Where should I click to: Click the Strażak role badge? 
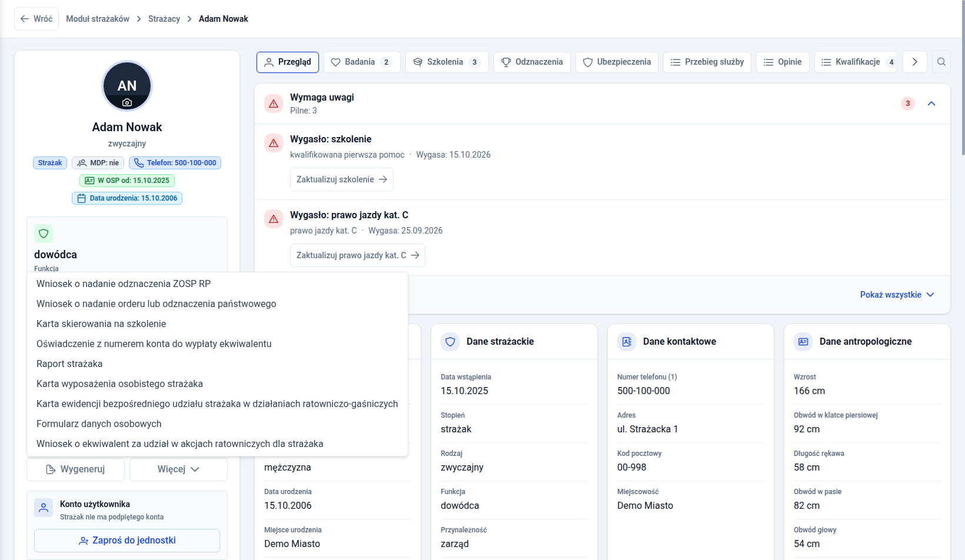(x=50, y=163)
